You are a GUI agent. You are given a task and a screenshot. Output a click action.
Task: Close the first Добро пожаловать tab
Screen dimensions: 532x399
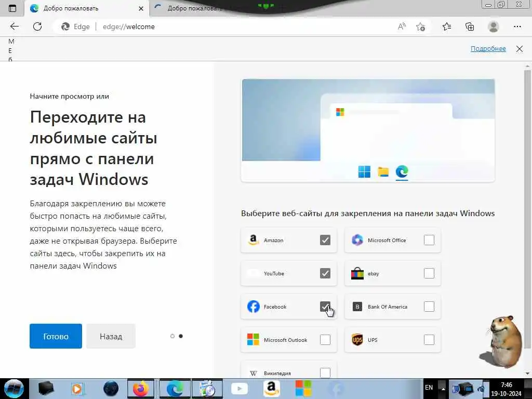[141, 8]
